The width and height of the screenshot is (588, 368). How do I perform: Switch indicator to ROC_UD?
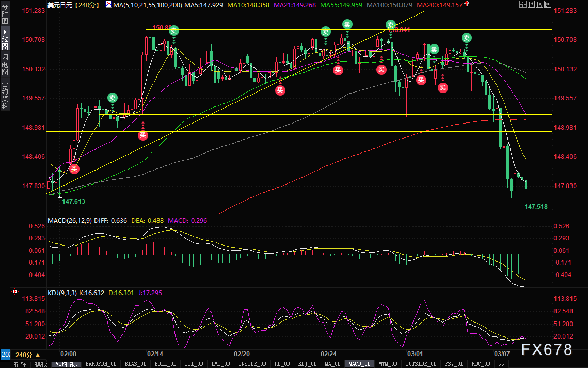(481, 364)
